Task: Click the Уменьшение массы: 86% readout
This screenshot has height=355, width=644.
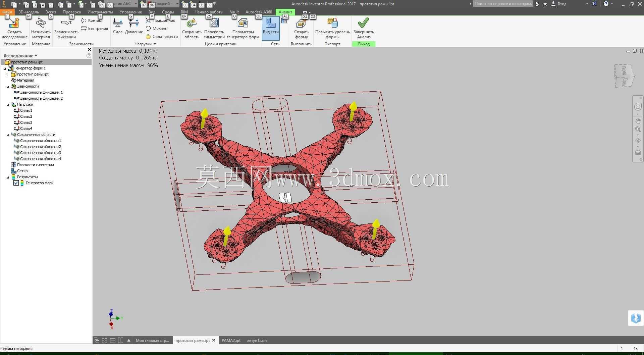Action: 128,65
